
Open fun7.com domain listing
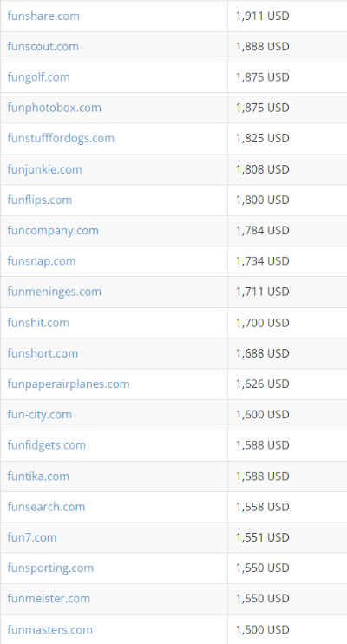click(31, 537)
